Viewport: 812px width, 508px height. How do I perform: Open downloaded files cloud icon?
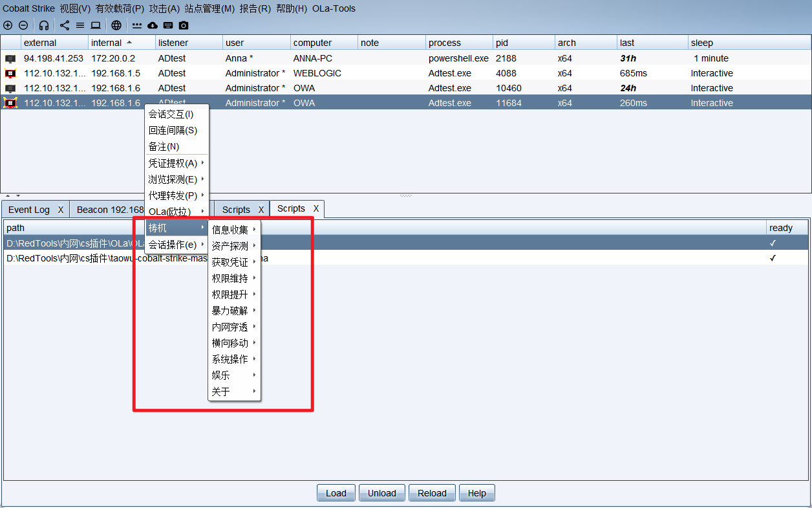pyautogui.click(x=153, y=25)
